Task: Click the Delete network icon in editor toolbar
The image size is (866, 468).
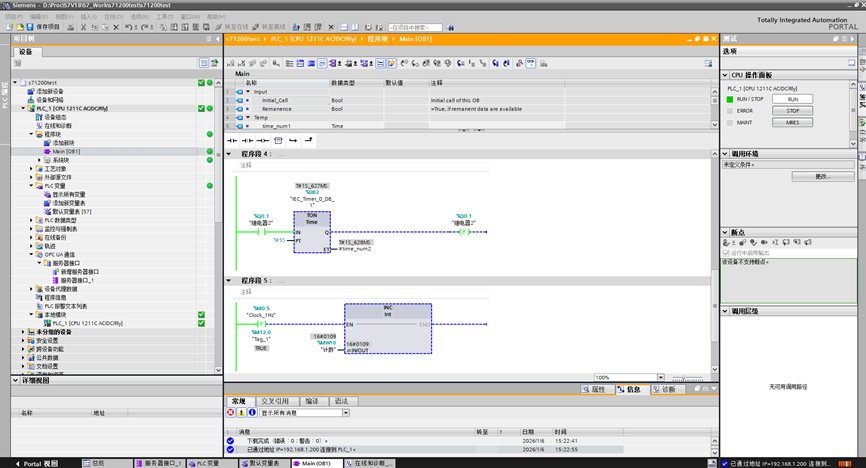Action: [242, 64]
